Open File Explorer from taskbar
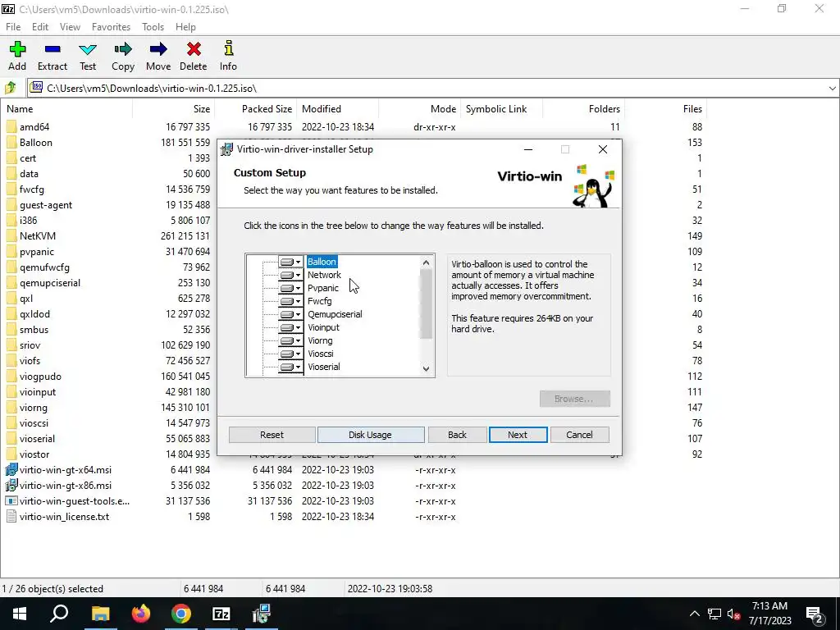 100,614
